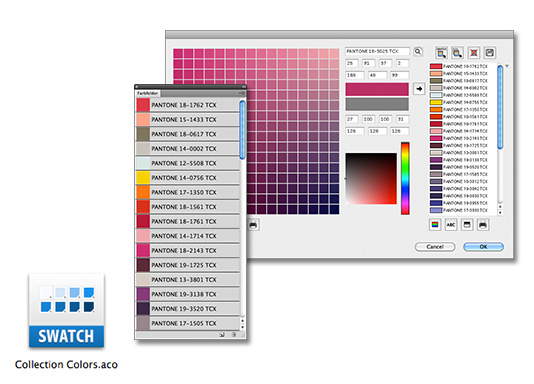
Task: Click the window layout icon below list
Action: click(467, 225)
